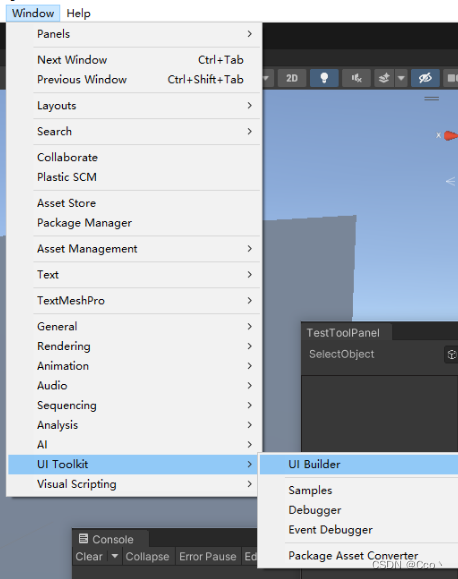
Task: Click the SelectObject field label
Action: coord(342,354)
